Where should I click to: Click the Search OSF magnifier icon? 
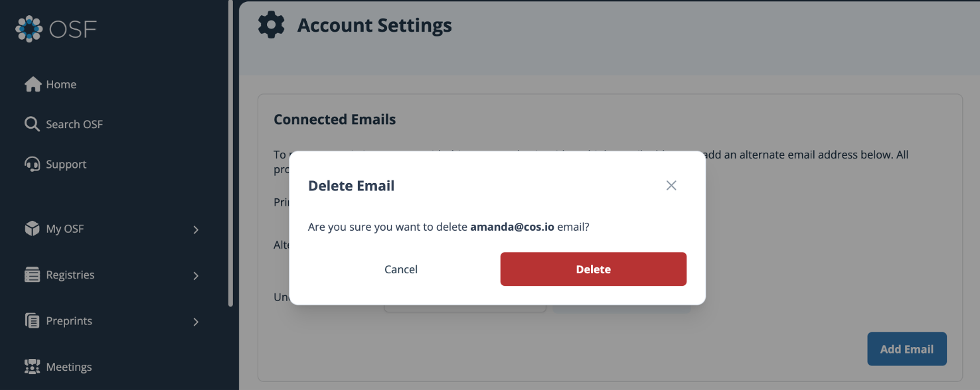tap(32, 124)
